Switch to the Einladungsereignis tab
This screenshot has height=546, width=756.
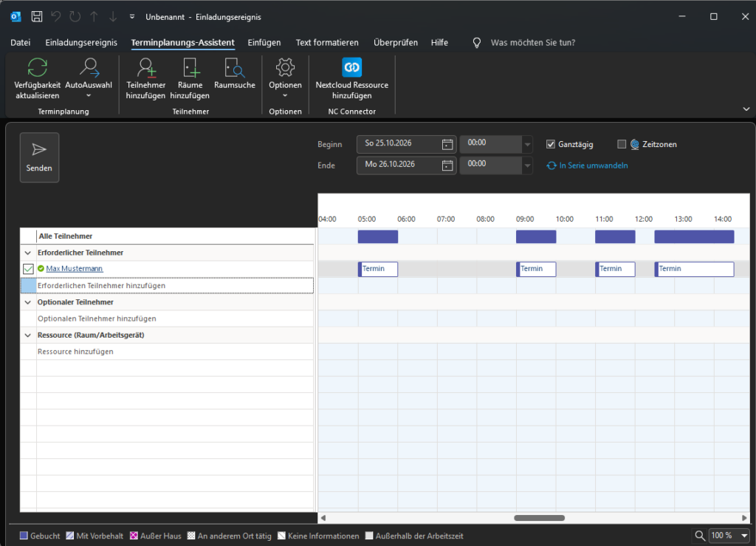coord(81,42)
